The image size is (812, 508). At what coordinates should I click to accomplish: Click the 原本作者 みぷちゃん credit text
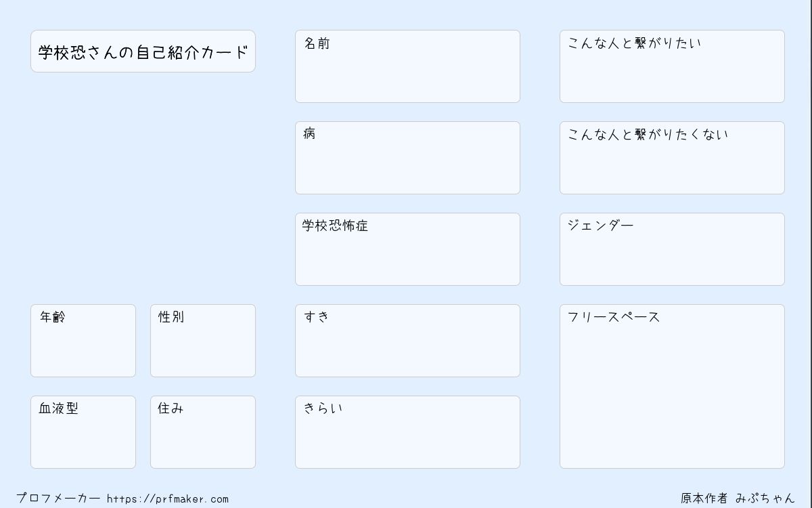(x=738, y=499)
